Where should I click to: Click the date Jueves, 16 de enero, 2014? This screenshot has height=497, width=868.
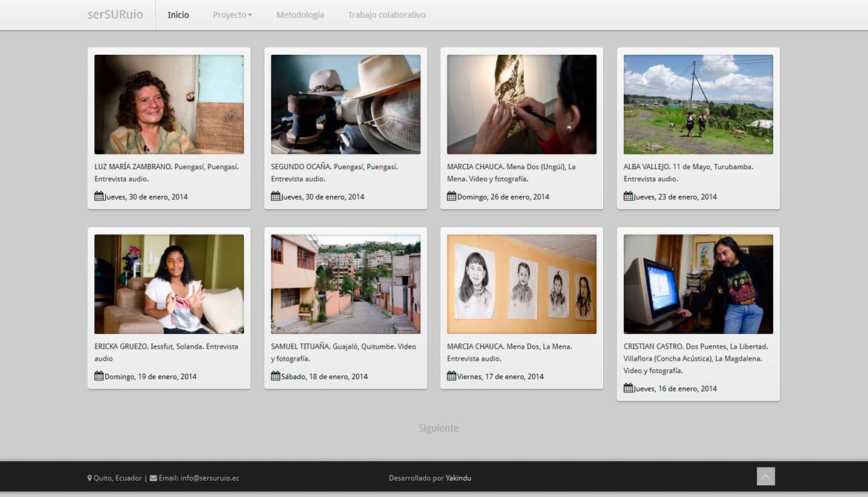click(675, 389)
